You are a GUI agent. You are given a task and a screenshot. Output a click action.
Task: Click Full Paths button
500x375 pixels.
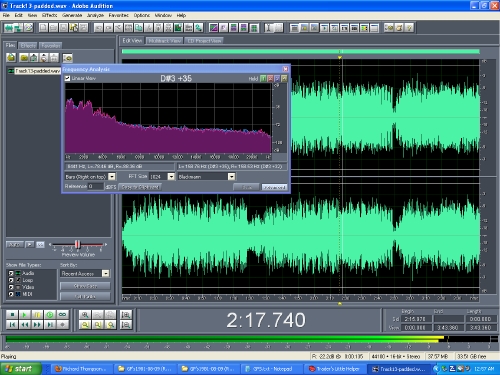(x=85, y=296)
